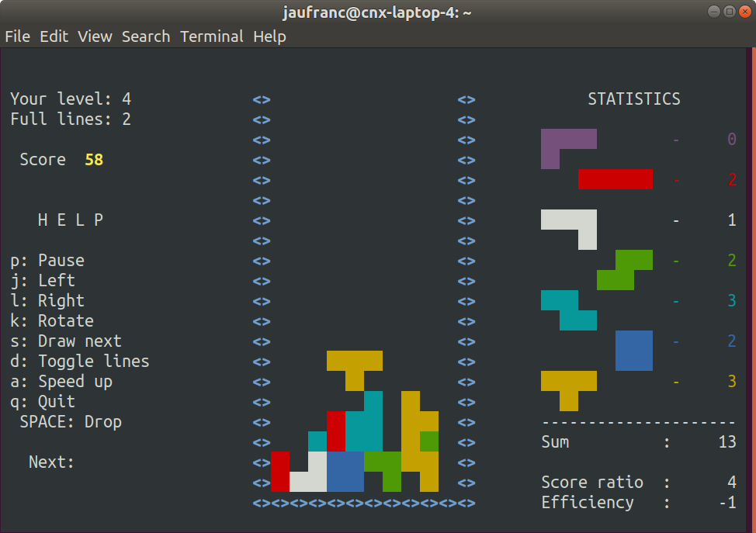The image size is (756, 533).
Task: Click the 'q: Quit' help line
Action: pos(43,402)
